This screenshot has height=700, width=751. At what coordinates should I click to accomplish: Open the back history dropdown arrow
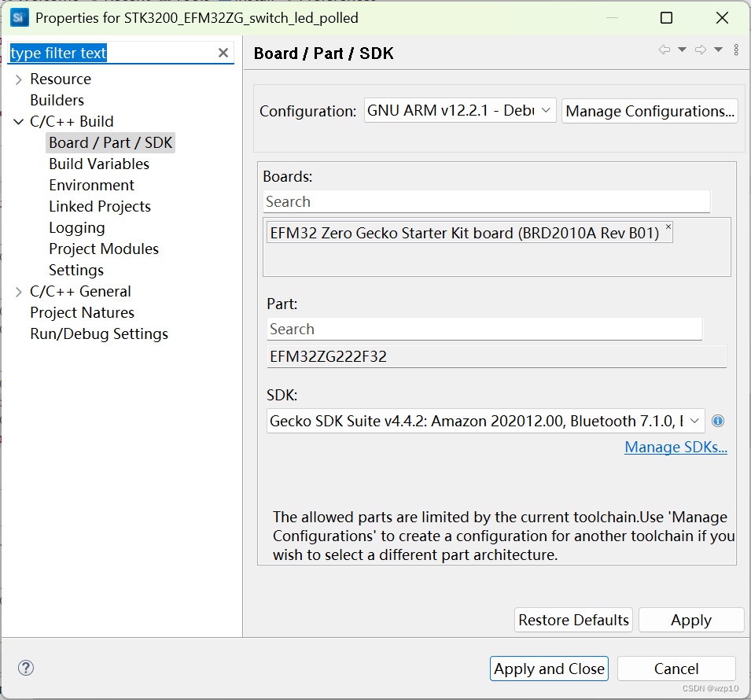[682, 50]
